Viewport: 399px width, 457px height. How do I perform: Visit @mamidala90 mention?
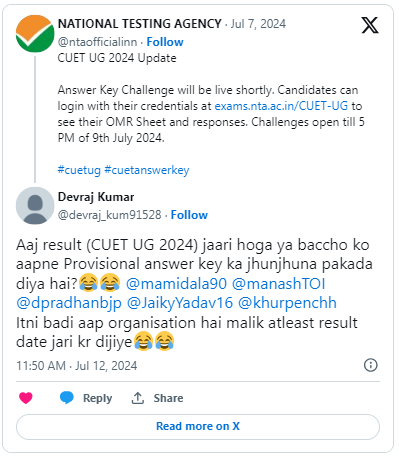tap(176, 284)
